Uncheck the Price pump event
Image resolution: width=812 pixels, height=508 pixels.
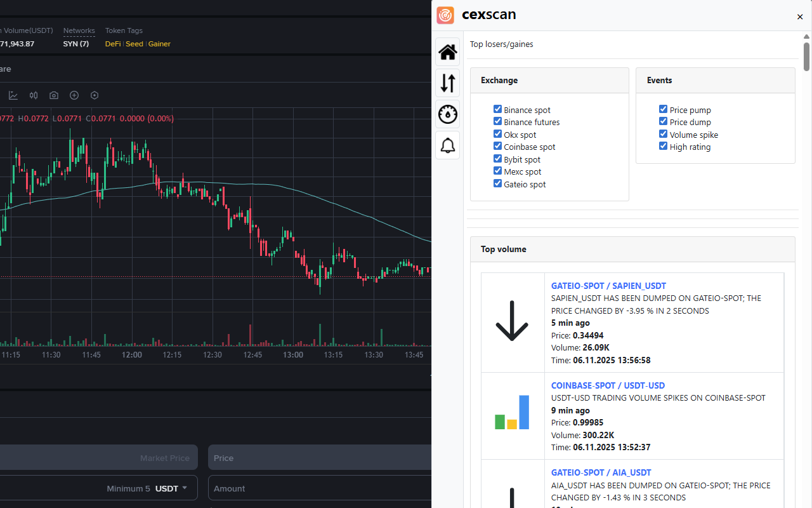tap(663, 109)
